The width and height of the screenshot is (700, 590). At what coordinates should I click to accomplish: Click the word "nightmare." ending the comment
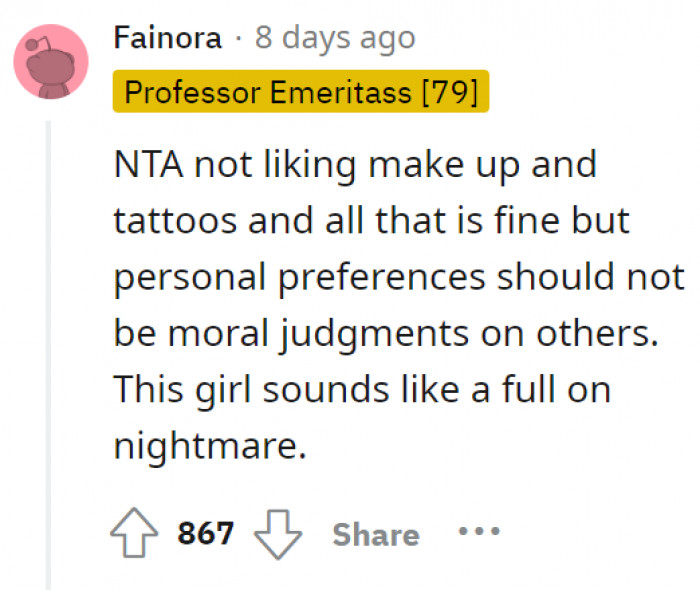point(209,445)
